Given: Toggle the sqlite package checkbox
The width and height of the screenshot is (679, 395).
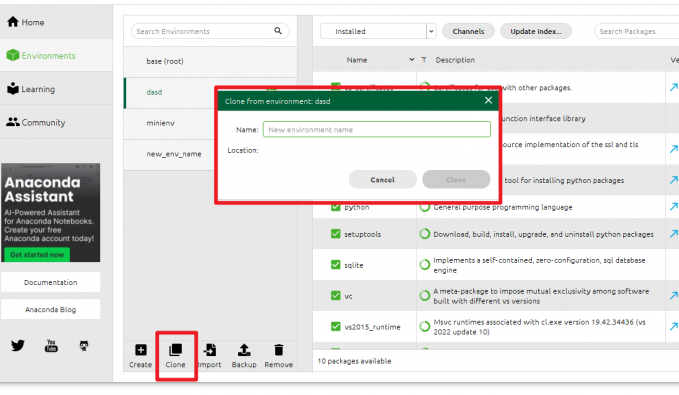Looking at the screenshot, I should coord(336,265).
